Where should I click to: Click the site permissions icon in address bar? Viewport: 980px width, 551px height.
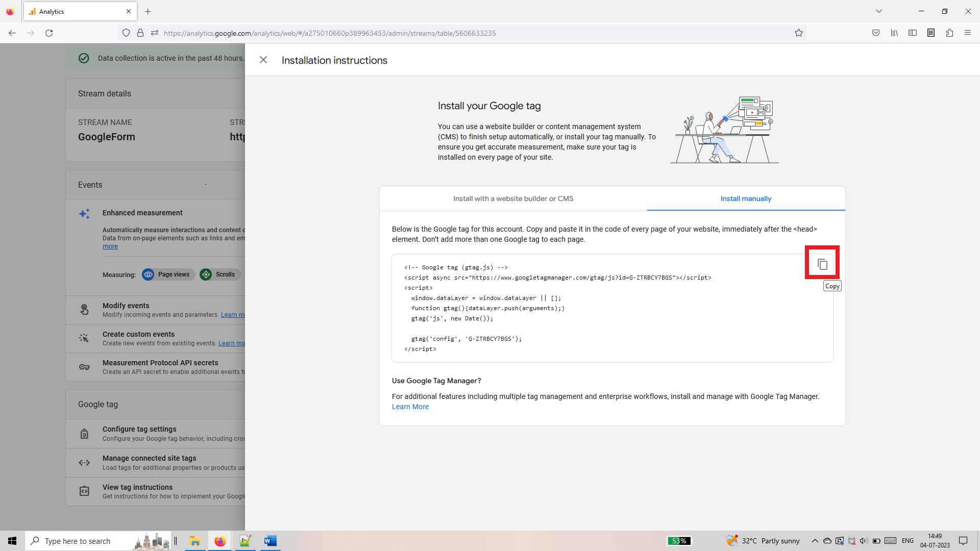pyautogui.click(x=155, y=33)
